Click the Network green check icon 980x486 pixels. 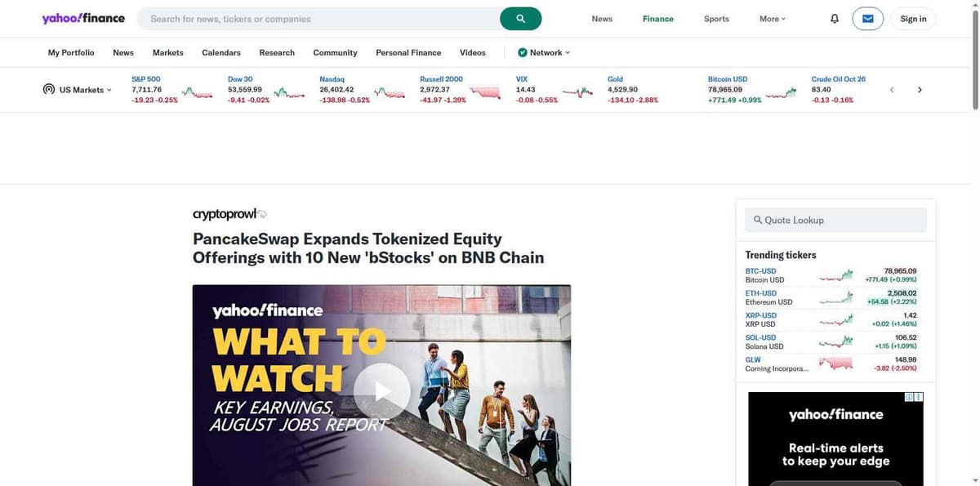tap(522, 52)
